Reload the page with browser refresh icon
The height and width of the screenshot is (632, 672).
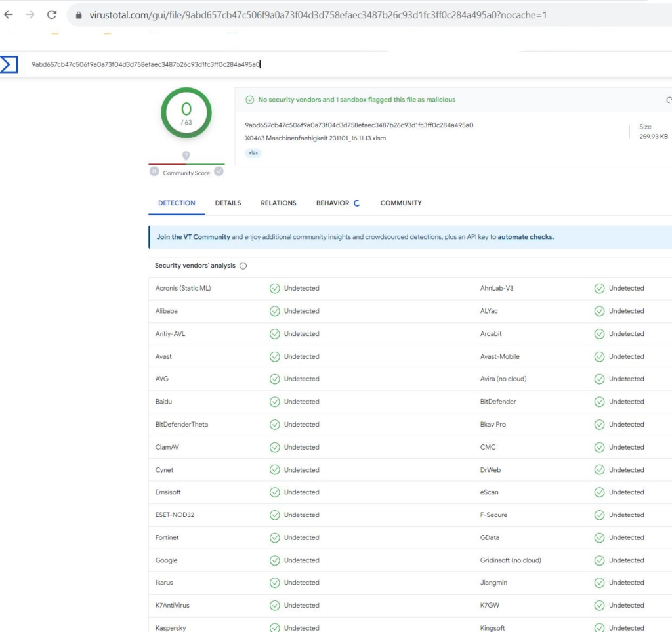(52, 14)
